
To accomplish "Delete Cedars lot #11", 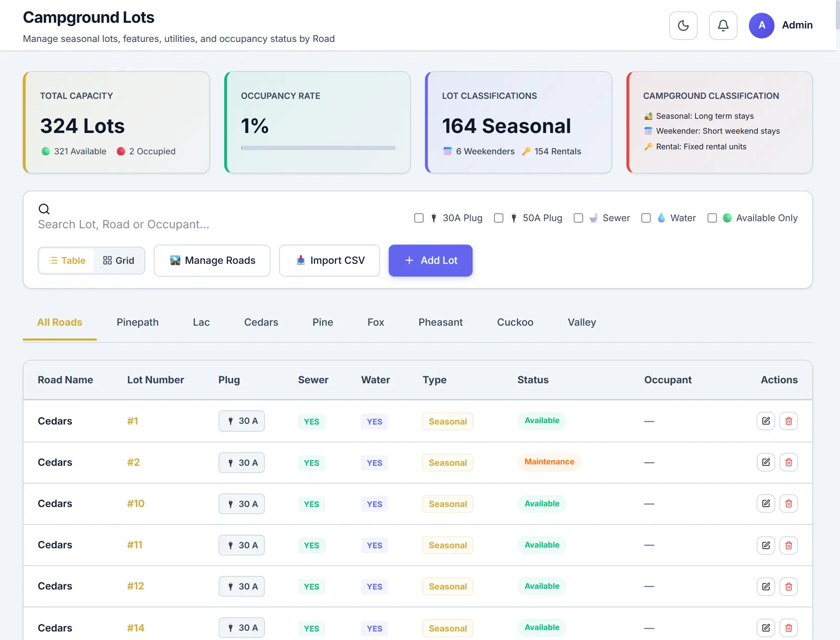I will [x=789, y=545].
